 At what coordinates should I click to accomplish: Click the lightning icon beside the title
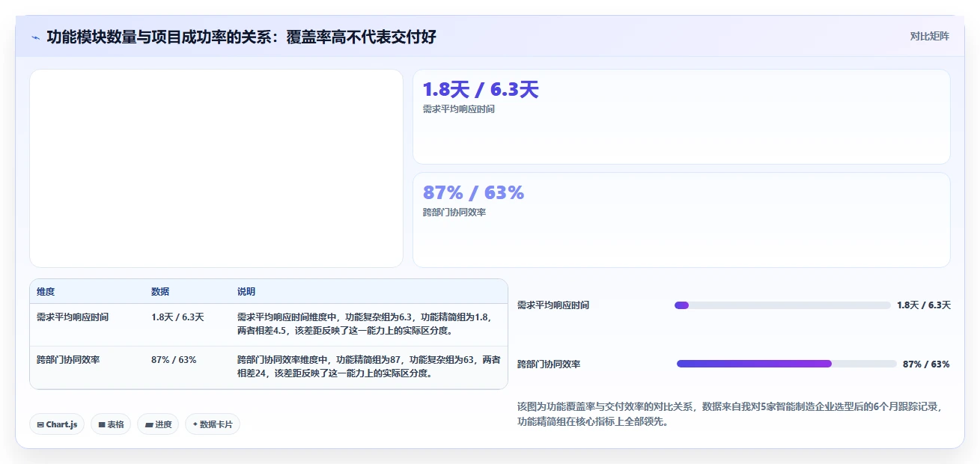[x=35, y=37]
